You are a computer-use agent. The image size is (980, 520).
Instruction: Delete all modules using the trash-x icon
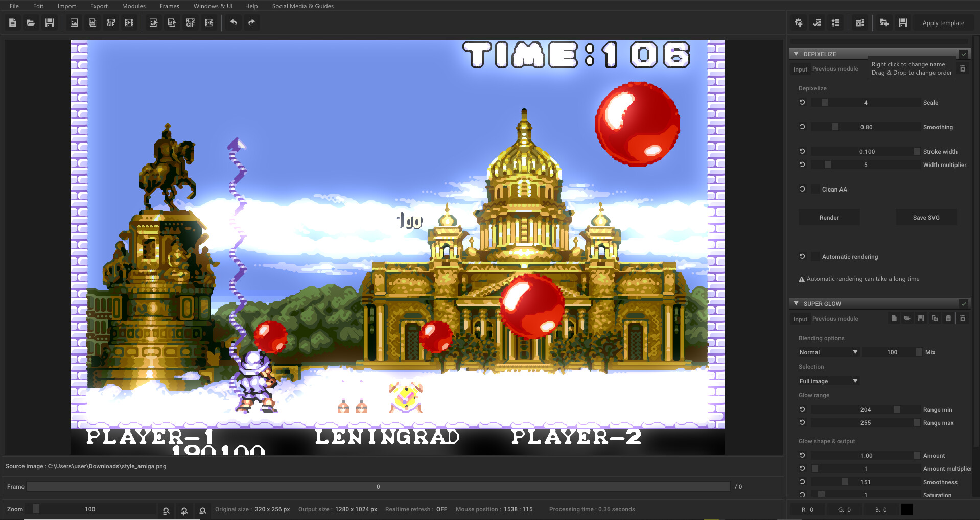click(x=860, y=22)
